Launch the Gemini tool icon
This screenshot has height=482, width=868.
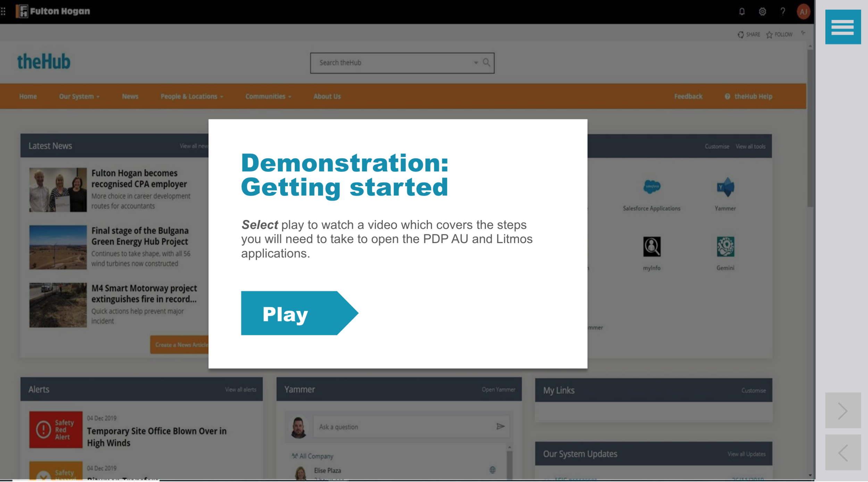(725, 247)
